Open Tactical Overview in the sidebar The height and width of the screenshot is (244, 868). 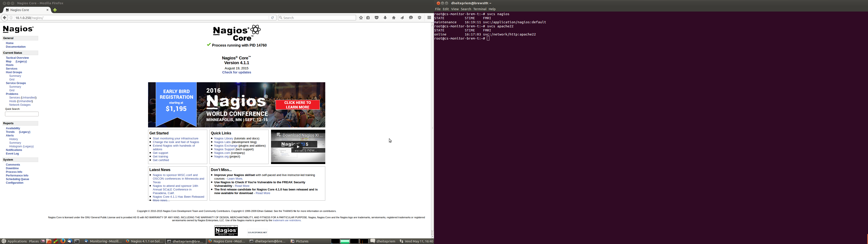point(17,58)
